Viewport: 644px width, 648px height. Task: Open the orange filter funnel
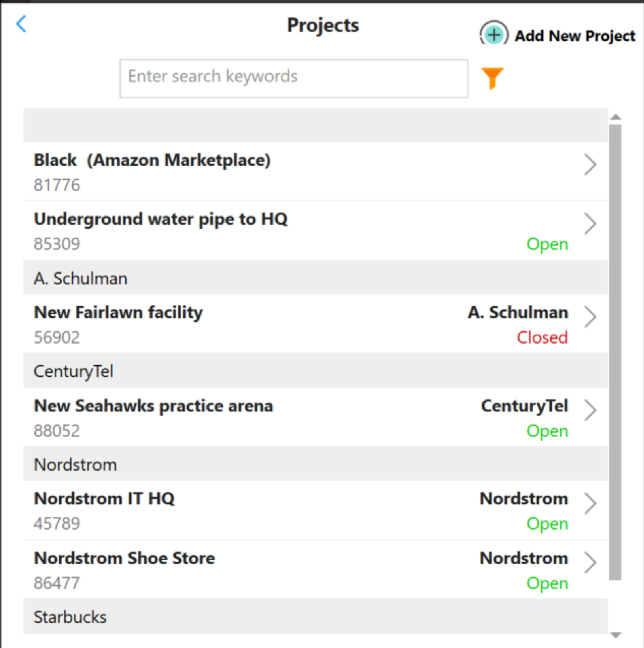coord(492,78)
